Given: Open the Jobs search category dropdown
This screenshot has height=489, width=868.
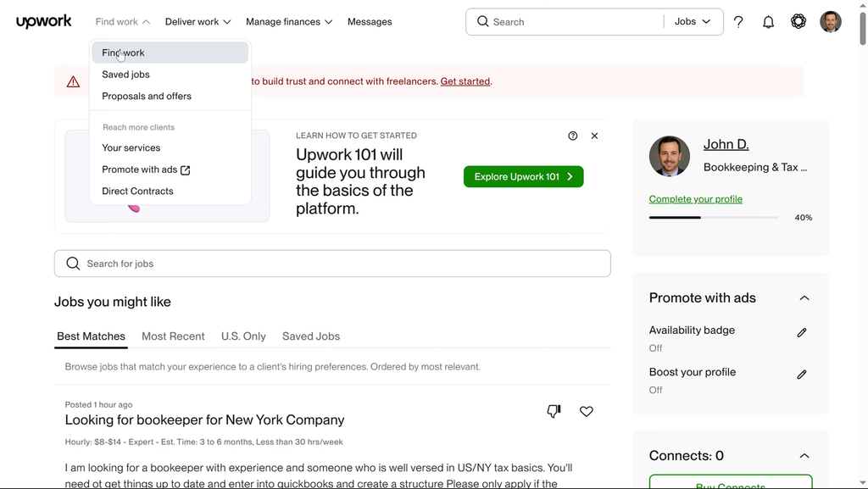Looking at the screenshot, I should pos(693,22).
